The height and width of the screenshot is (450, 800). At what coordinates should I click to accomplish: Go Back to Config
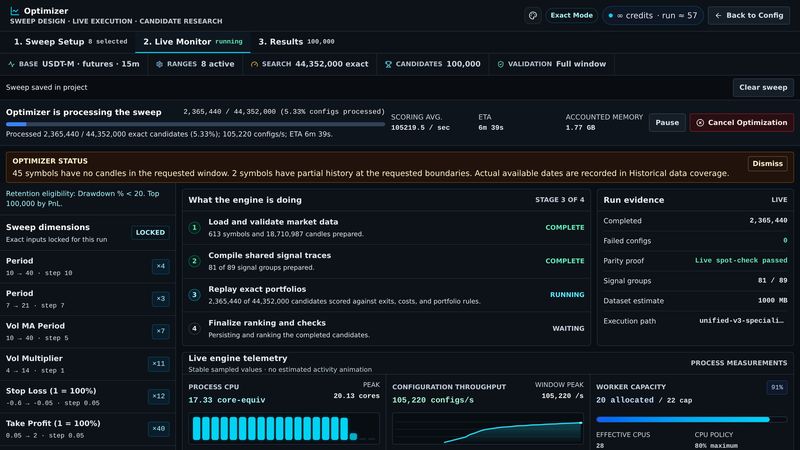(749, 15)
